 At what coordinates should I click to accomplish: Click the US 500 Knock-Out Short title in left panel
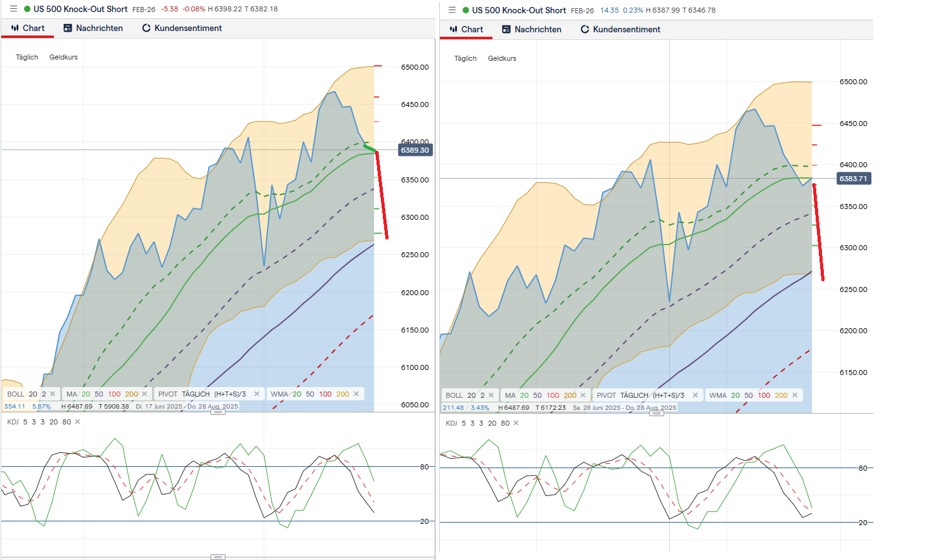point(80,9)
